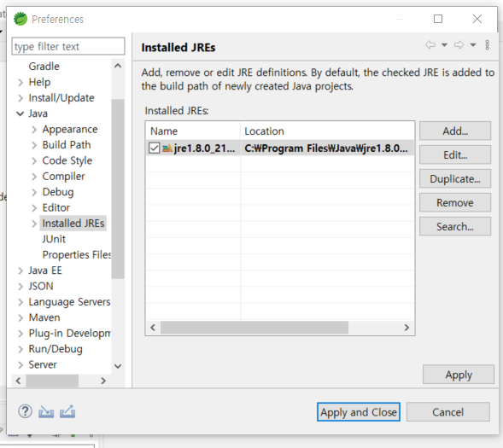
Task: Expand the Debug node under Java
Action: pos(34,192)
